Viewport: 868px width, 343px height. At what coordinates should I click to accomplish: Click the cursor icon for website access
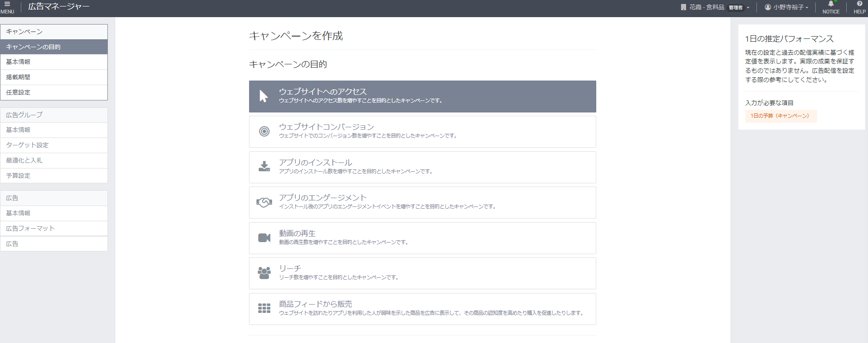(264, 96)
